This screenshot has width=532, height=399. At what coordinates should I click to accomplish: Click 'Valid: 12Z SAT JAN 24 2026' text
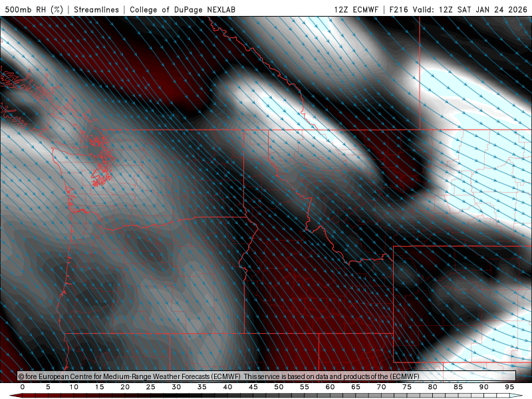tap(470, 9)
